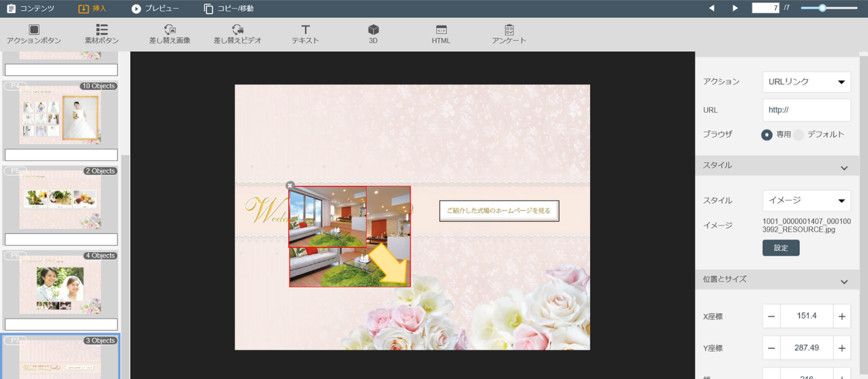This screenshot has height=379, width=868.
Task: Select the 素材ボタン (material button) tool icon
Action: [x=102, y=30]
